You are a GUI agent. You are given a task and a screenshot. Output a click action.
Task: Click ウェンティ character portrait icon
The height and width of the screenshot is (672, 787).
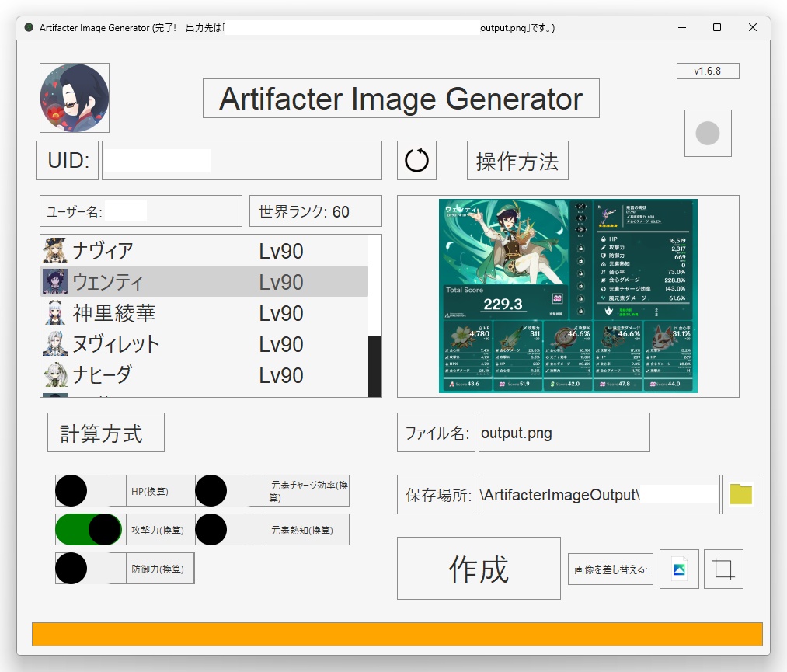pyautogui.click(x=54, y=281)
